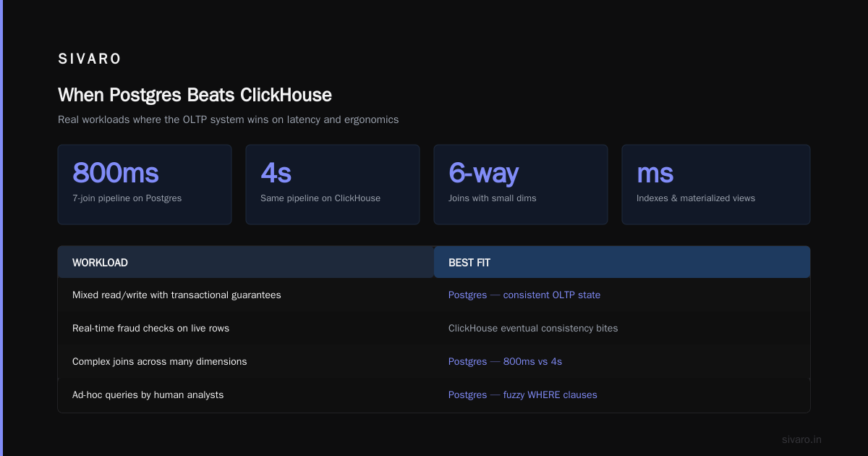Click the subtitle about real workloads
868x456 pixels.
click(x=228, y=119)
